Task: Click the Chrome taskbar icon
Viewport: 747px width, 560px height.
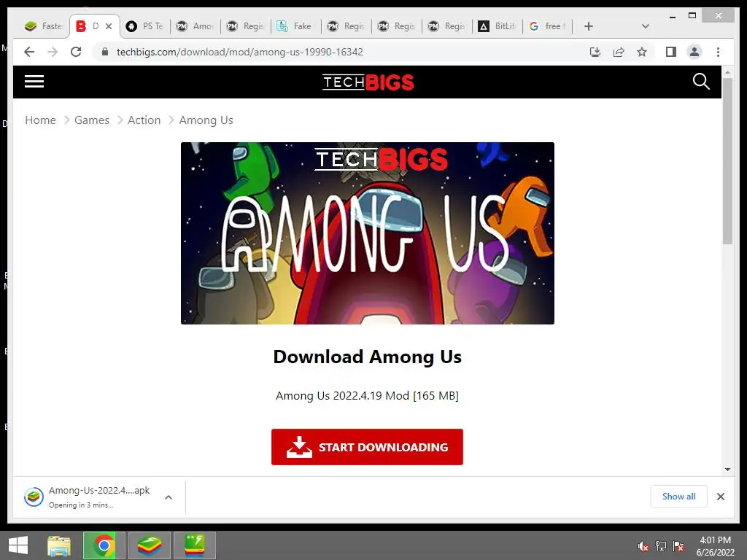Action: point(104,545)
